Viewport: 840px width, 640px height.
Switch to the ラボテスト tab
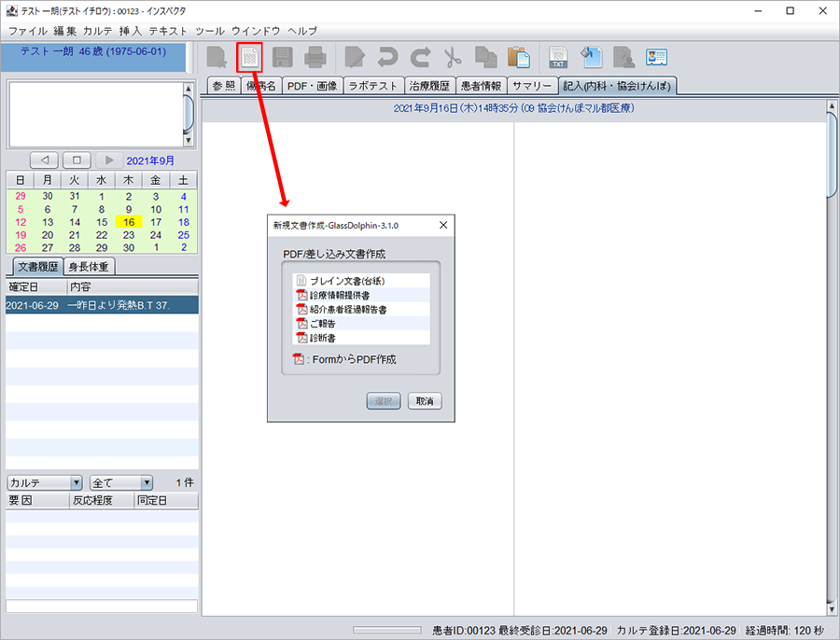[x=372, y=86]
